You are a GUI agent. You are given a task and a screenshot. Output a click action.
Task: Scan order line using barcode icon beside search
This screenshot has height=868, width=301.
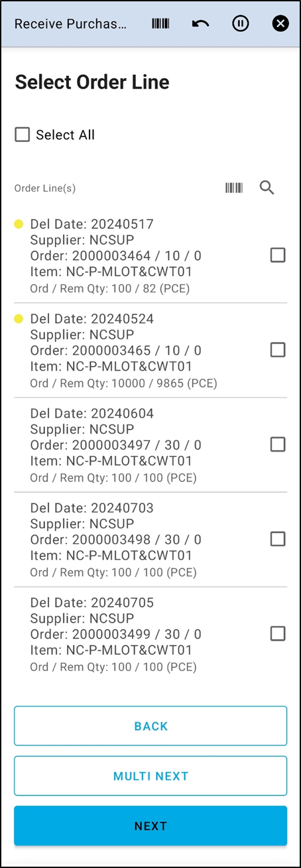pyautogui.click(x=234, y=188)
